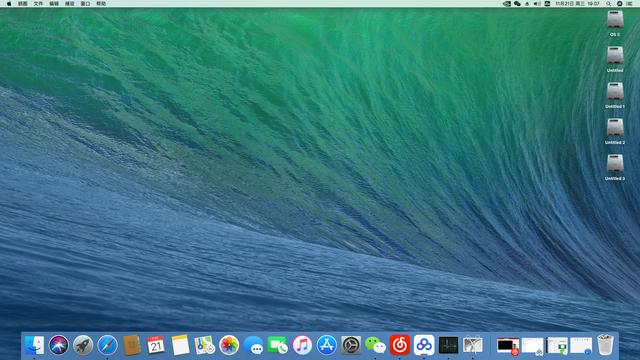The height and width of the screenshot is (360, 640).
Task: Open the 窗口 (Window) menu
Action: [85, 4]
